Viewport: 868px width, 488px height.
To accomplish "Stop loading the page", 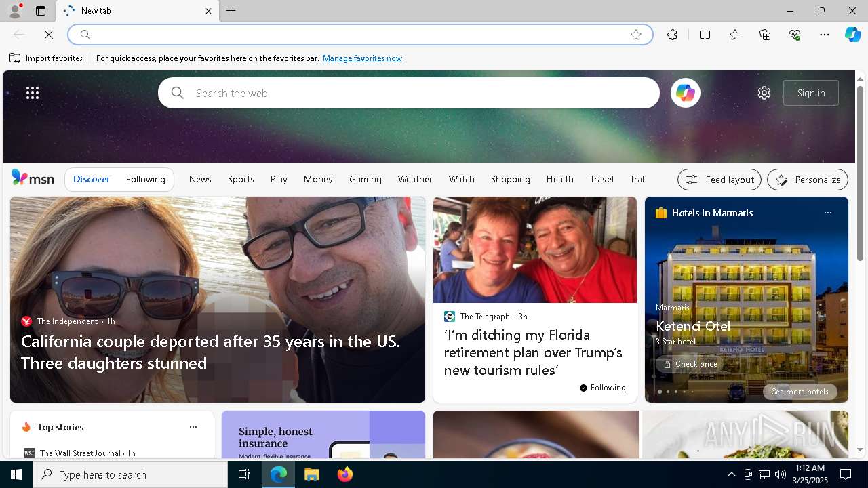I will click(49, 35).
